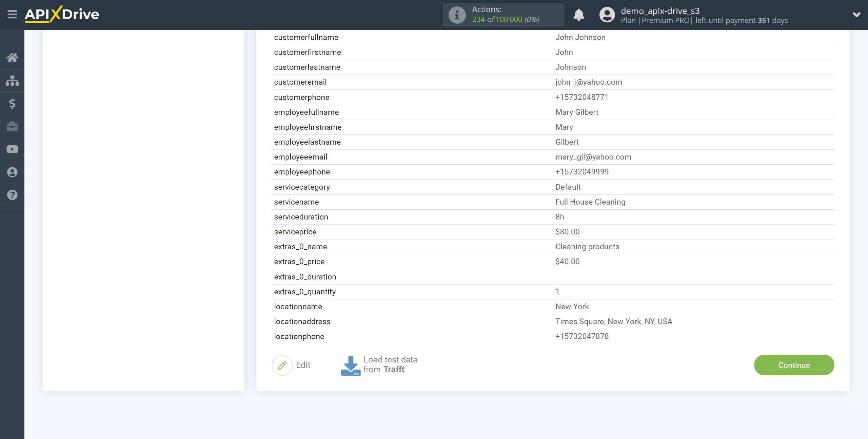Open the YouTube video tutorials icon
This screenshot has height=439, width=868.
12,149
